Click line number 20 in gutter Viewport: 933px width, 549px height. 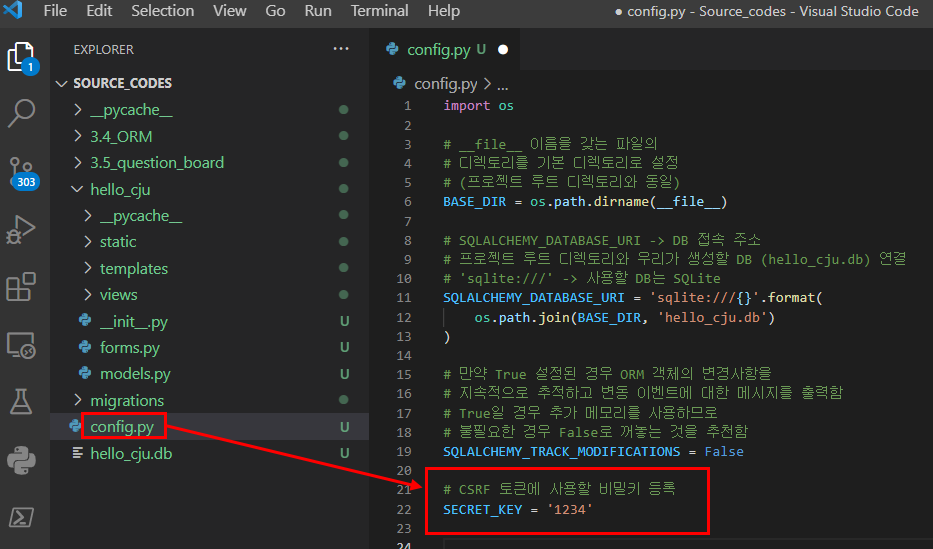404,470
